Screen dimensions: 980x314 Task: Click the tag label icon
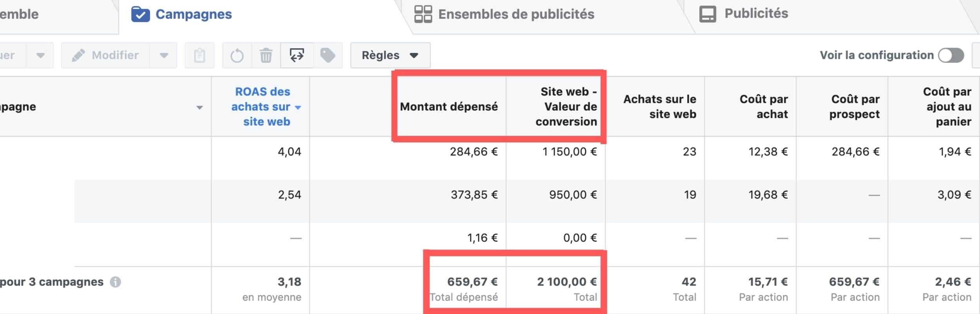328,55
